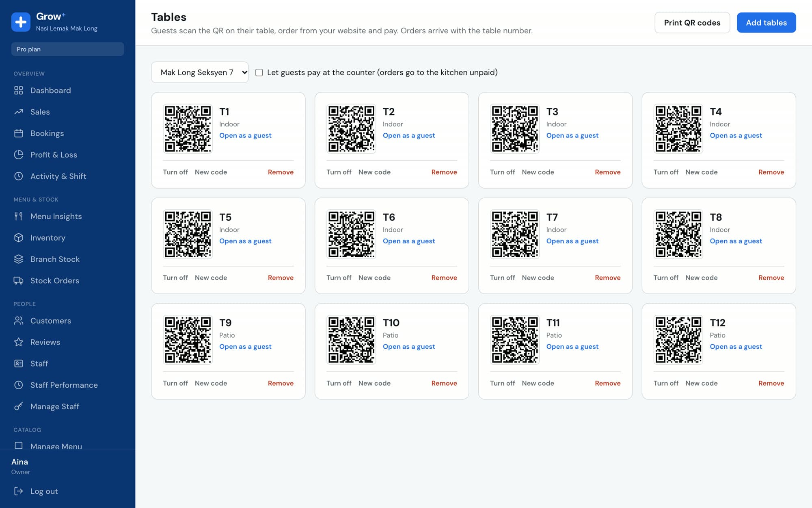Click the Pro plan badge

[67, 49]
